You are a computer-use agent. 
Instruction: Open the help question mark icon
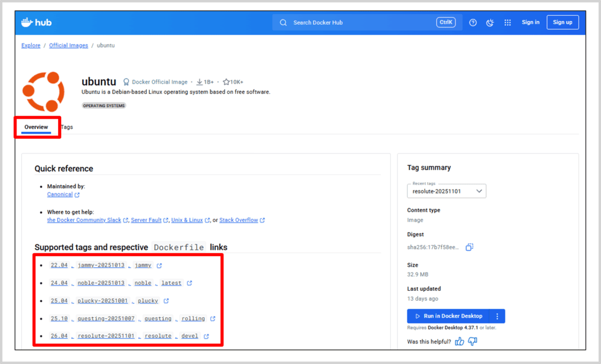[x=473, y=22]
